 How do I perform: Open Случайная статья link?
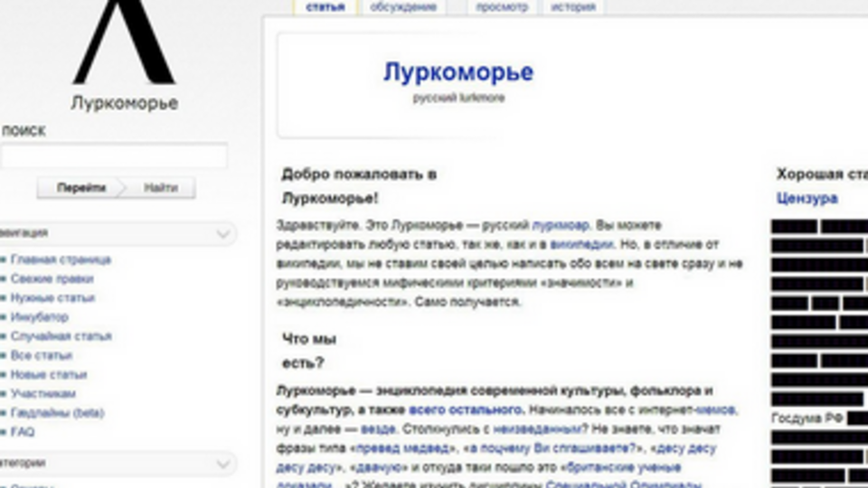click(x=61, y=336)
